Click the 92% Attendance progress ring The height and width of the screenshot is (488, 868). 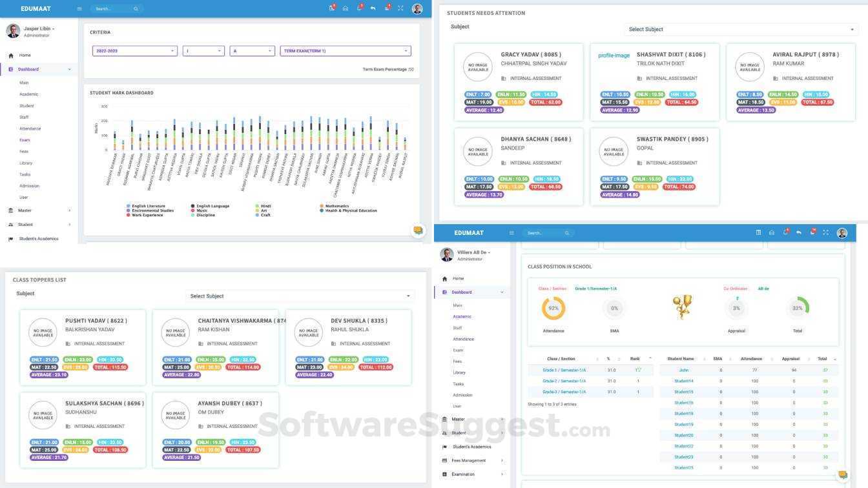click(x=553, y=309)
